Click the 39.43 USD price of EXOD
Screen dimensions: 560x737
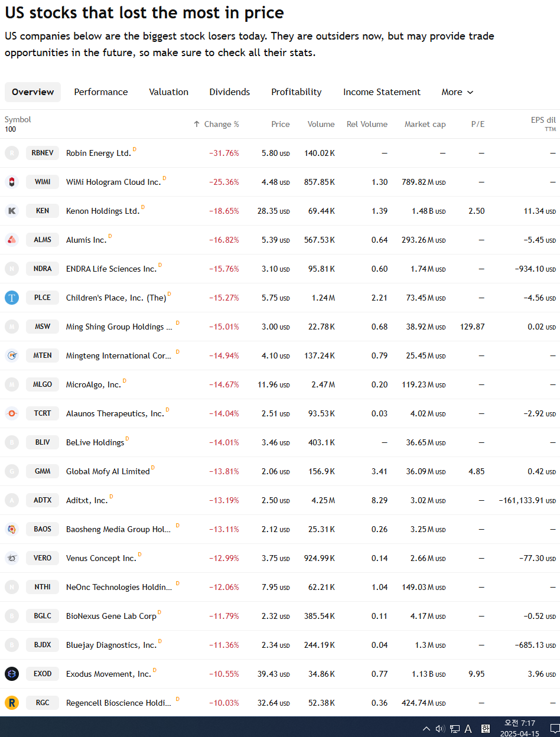pyautogui.click(x=274, y=674)
